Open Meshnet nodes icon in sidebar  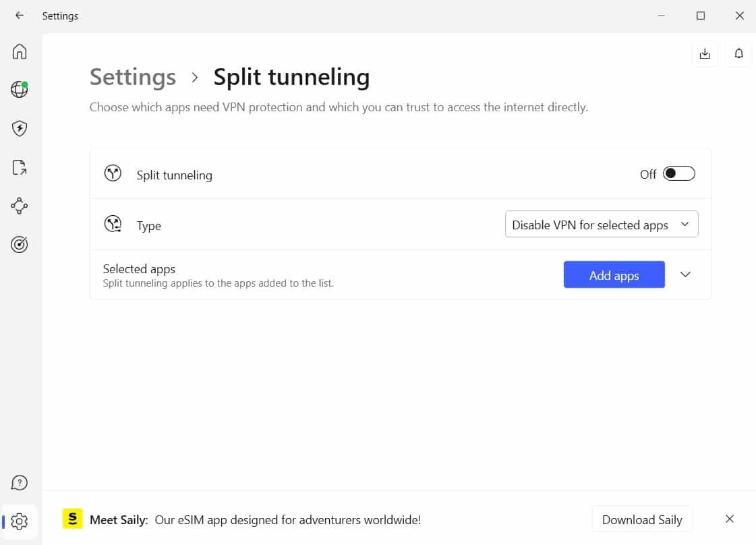pyautogui.click(x=20, y=206)
